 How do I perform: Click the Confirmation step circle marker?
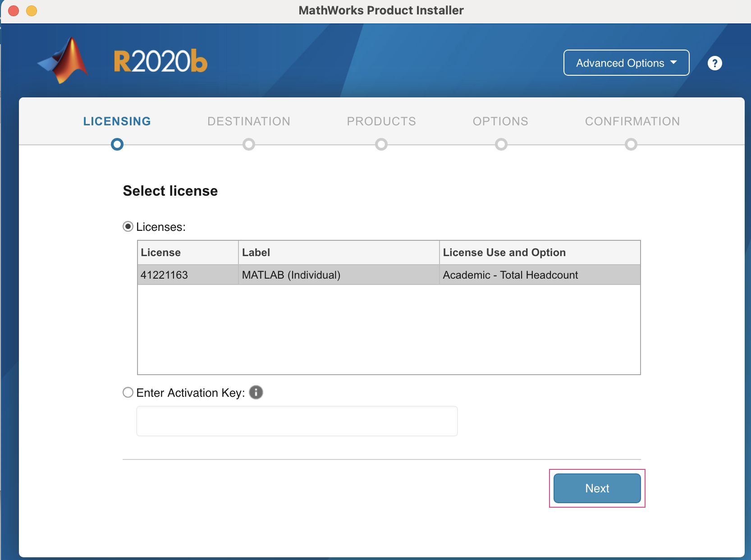point(631,144)
